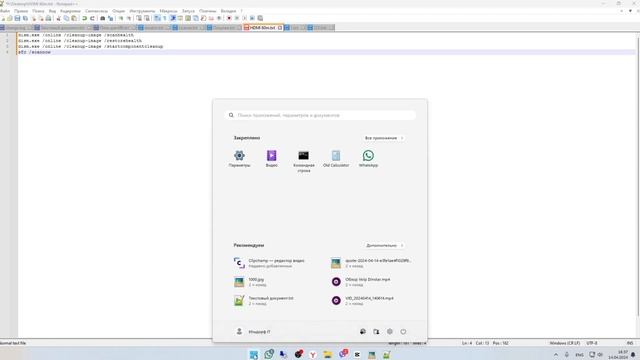Click the Open file toolbar icon
Screen dimensions: 640x360
pos(10,18)
